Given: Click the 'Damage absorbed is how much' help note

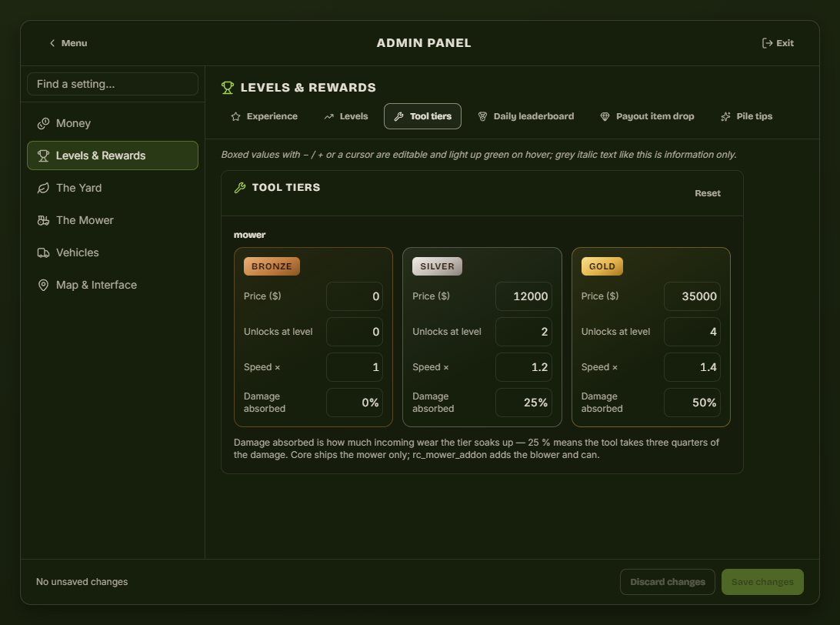Looking at the screenshot, I should pyautogui.click(x=476, y=449).
